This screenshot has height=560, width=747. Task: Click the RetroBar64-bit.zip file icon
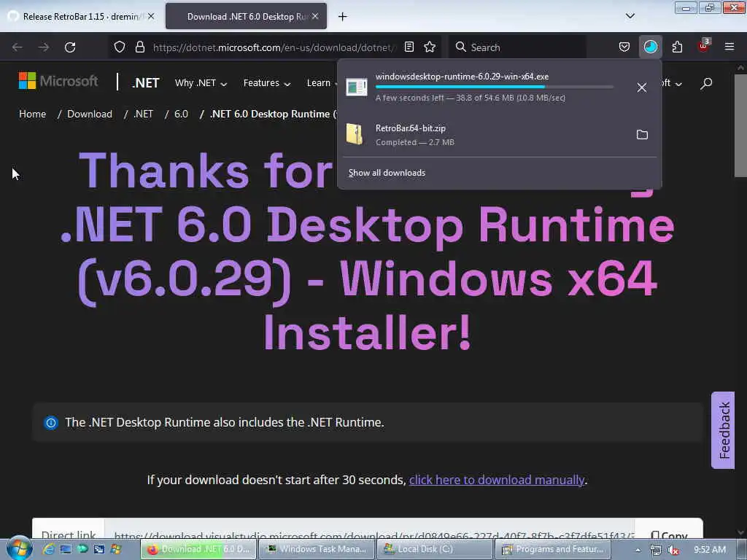pos(355,134)
